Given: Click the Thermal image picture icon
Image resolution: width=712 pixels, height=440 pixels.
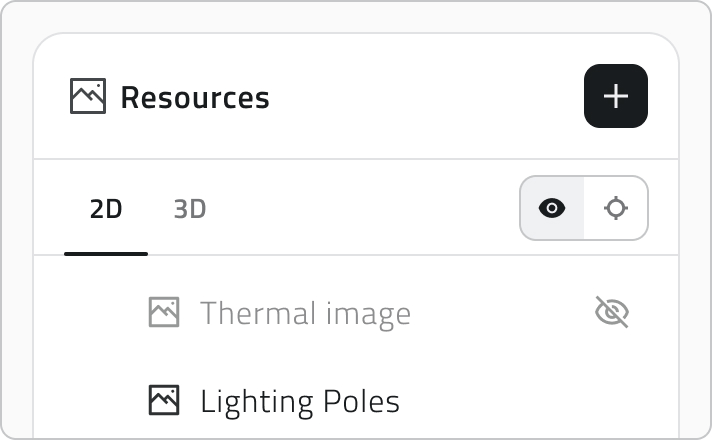Looking at the screenshot, I should coord(164,312).
